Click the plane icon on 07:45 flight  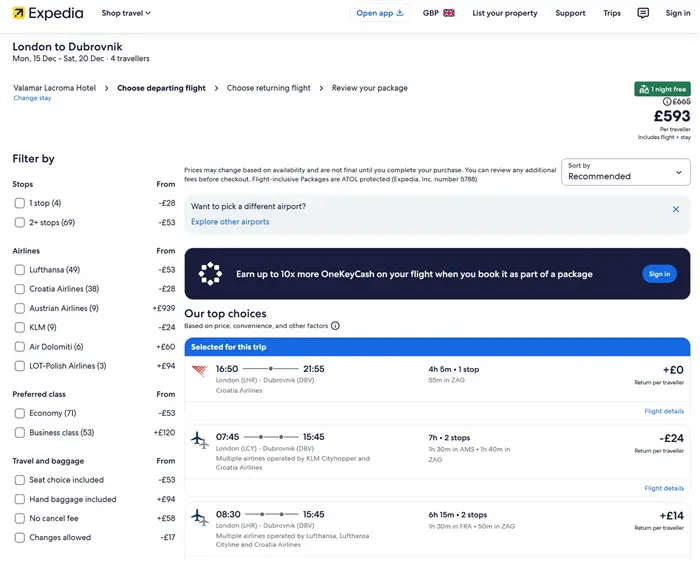pos(199,440)
